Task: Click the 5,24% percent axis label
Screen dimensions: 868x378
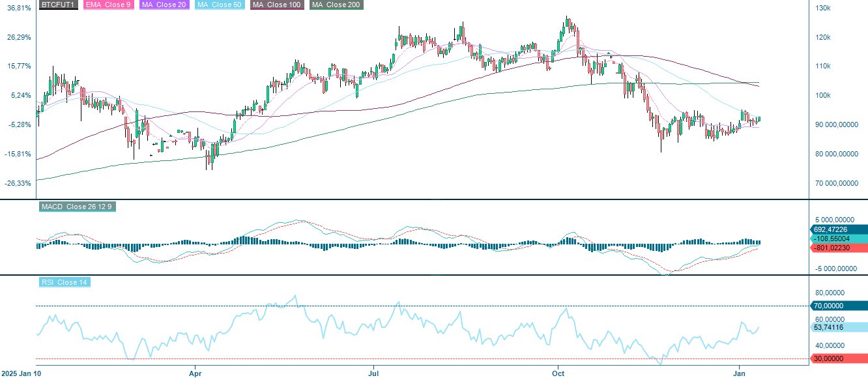Action: click(x=21, y=95)
